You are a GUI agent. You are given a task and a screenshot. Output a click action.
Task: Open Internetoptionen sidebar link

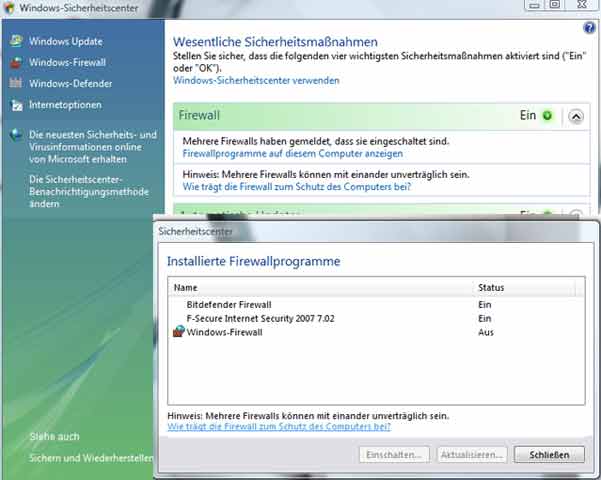pos(65,105)
